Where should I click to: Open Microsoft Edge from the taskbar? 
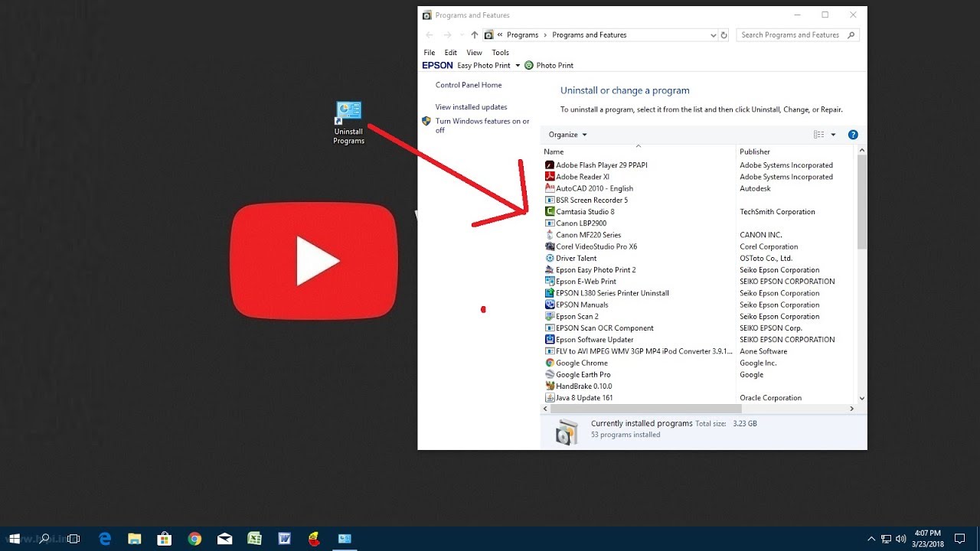(105, 539)
